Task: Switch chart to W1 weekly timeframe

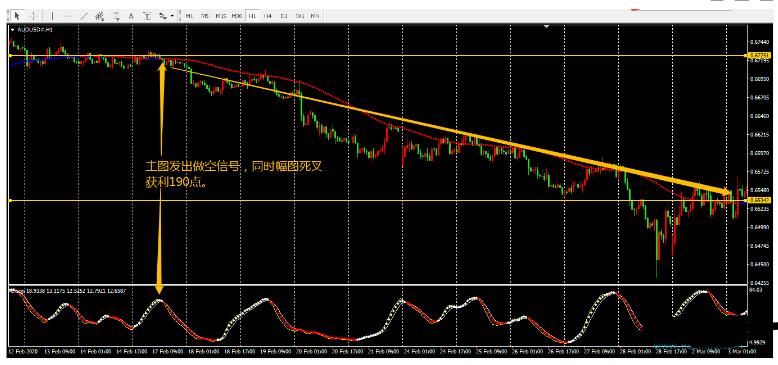Action: pyautogui.click(x=300, y=16)
